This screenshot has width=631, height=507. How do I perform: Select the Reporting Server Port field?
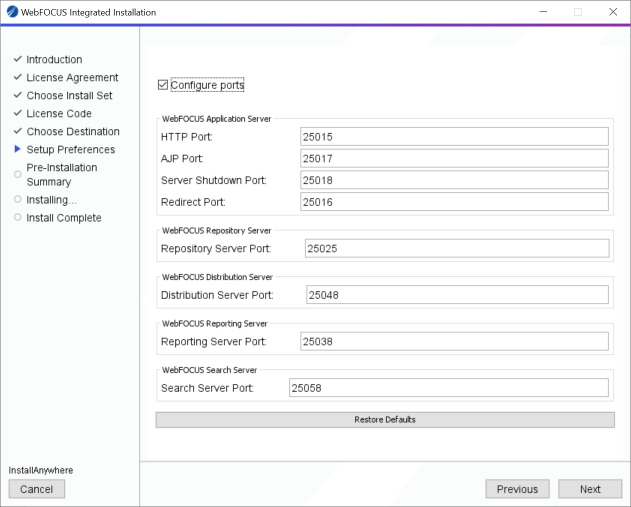point(454,341)
